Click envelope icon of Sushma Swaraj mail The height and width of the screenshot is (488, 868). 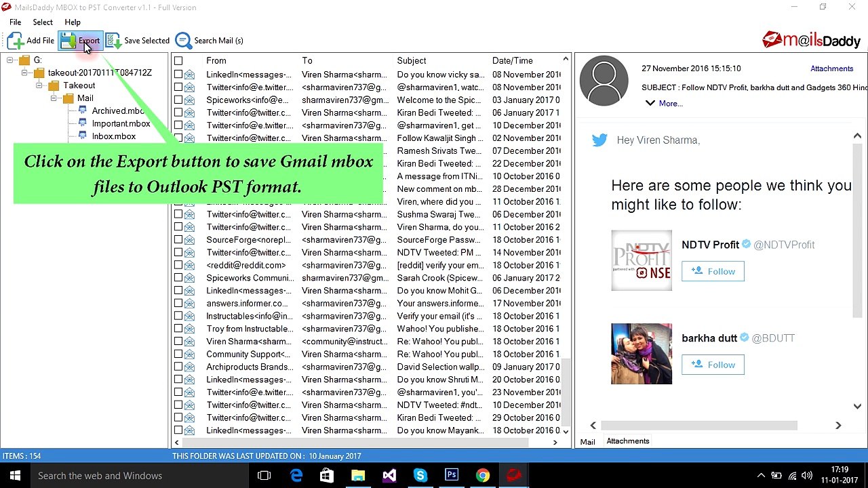[x=190, y=214]
